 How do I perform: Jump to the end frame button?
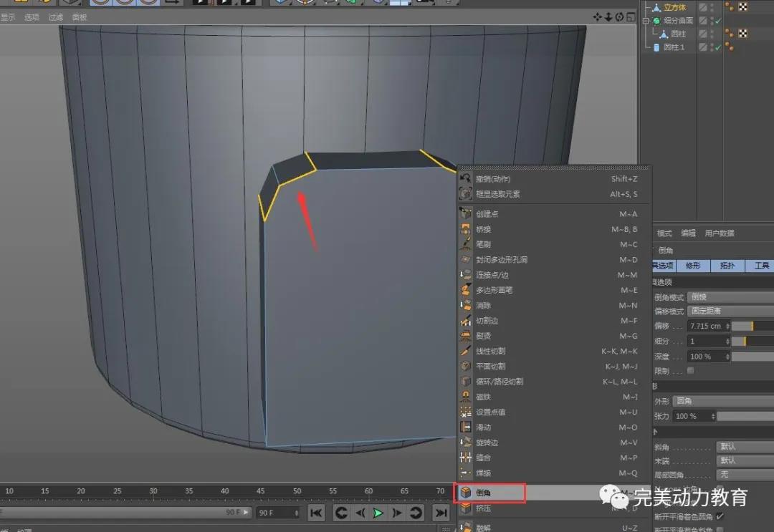coord(441,513)
